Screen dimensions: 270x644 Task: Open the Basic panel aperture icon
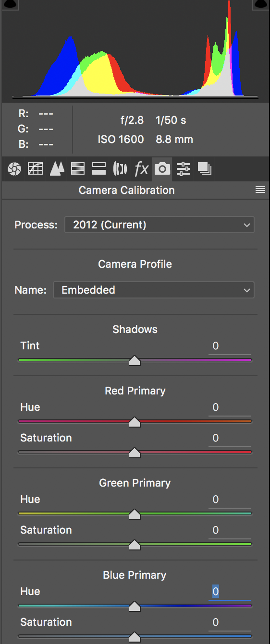click(14, 169)
